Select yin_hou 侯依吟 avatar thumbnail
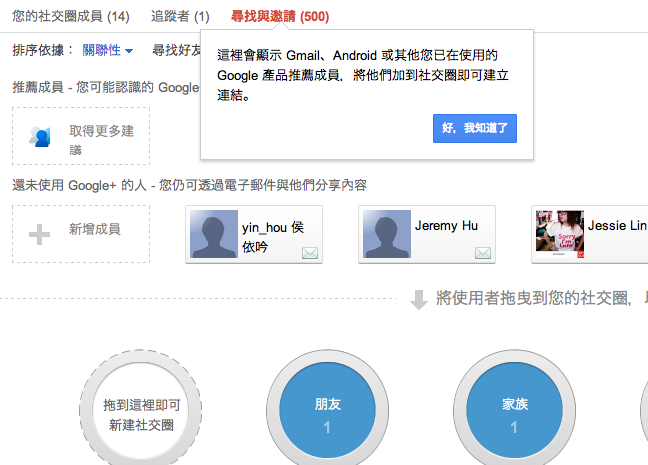This screenshot has height=465, width=648. click(x=214, y=234)
